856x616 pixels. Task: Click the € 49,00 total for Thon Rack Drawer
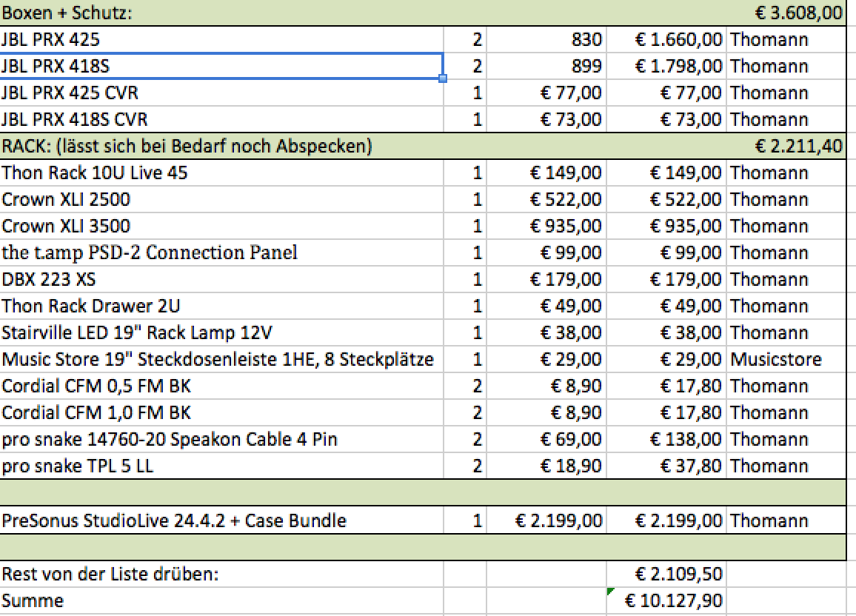(x=666, y=306)
